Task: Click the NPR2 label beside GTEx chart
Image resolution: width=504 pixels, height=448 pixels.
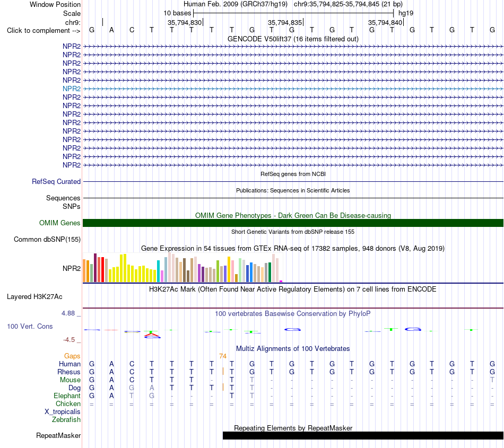Action: point(72,268)
